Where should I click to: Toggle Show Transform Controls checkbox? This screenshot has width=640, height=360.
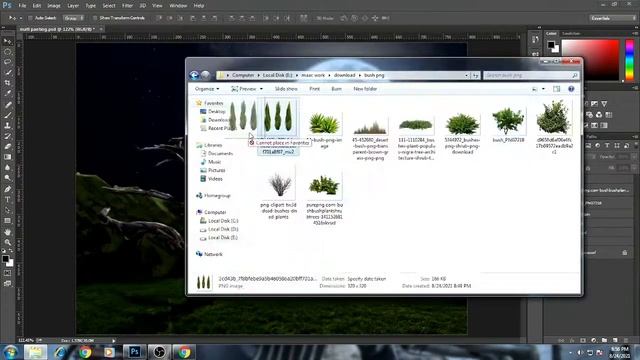(95, 18)
